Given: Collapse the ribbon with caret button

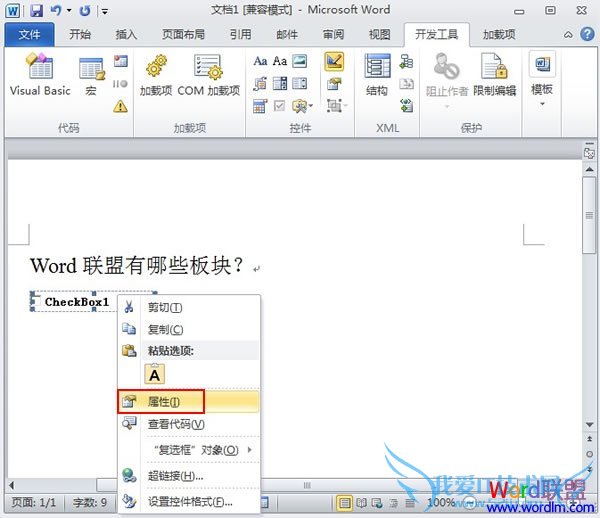Looking at the screenshot, I should click(x=568, y=35).
